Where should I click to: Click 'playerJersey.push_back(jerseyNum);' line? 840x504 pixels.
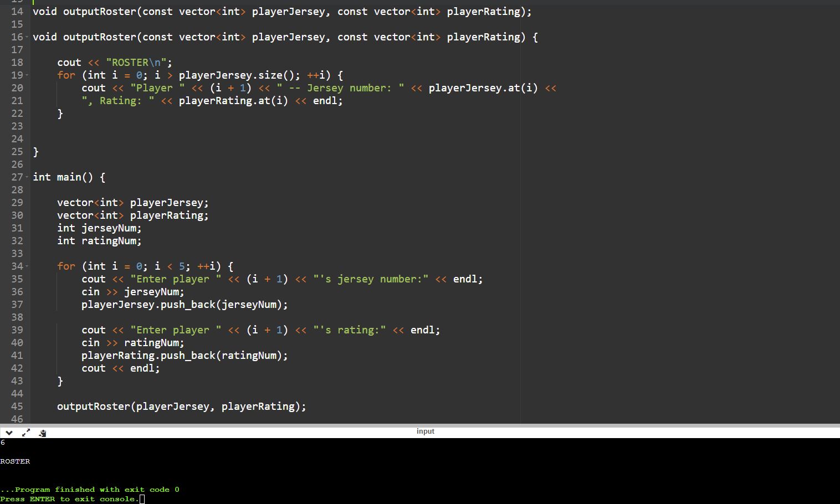[185, 305]
